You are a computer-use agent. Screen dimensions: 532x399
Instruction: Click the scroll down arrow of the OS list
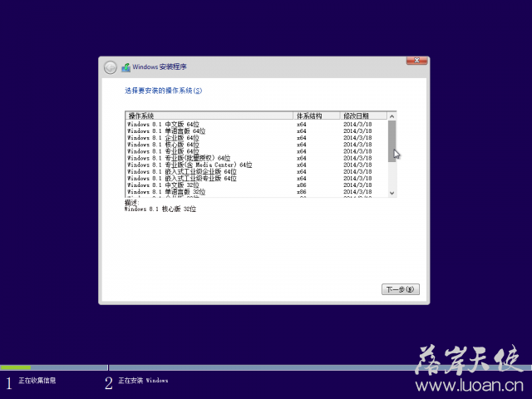tap(392, 193)
